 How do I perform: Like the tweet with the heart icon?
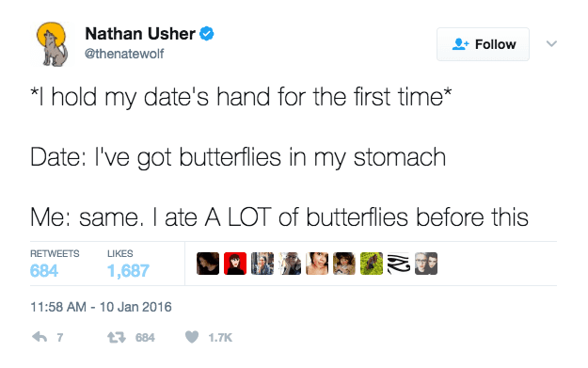pyautogui.click(x=192, y=337)
